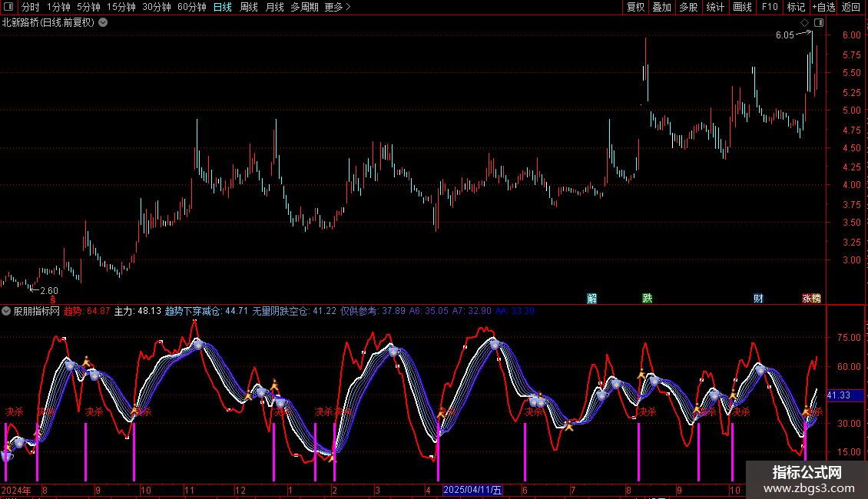Click the 仅供参考: 37.89 value
This screenshot has height=499, width=868.
[373, 311]
